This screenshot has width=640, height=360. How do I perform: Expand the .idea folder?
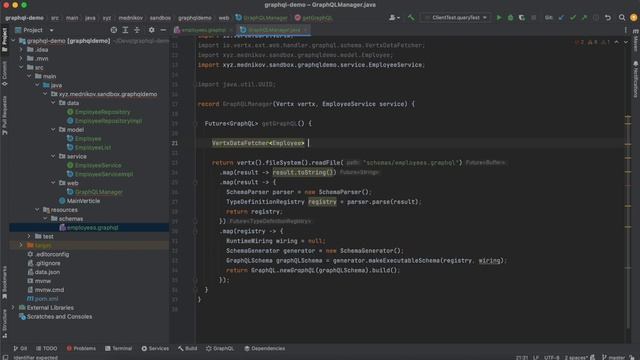tap(21, 50)
